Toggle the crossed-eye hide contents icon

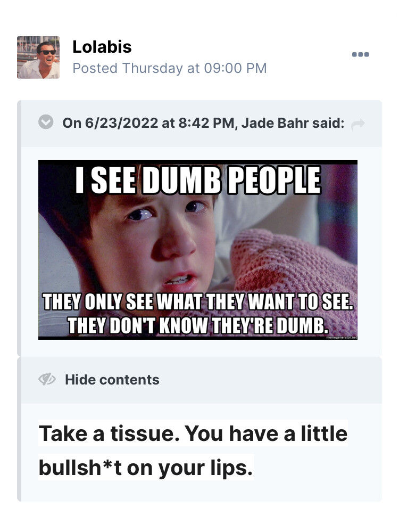pos(47,379)
